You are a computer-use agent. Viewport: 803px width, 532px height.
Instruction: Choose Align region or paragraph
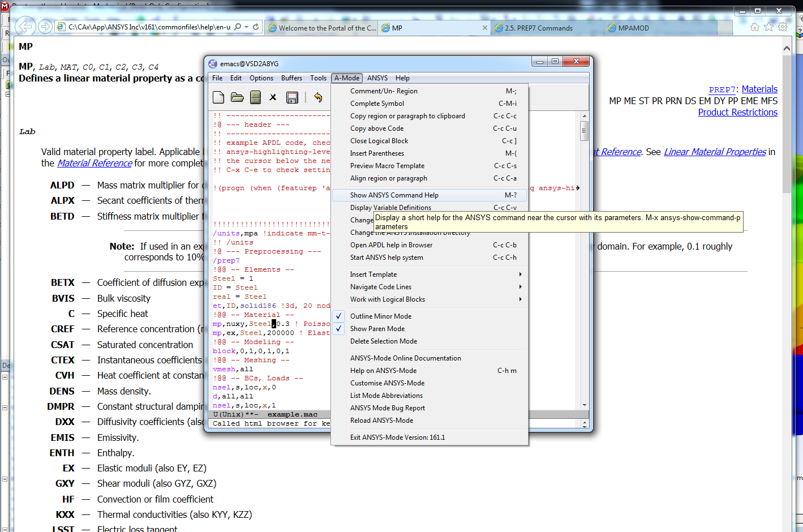(x=430, y=178)
